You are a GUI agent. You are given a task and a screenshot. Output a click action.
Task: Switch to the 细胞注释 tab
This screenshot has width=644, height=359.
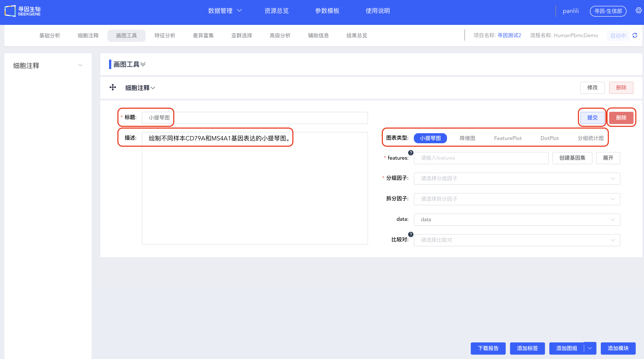point(88,36)
